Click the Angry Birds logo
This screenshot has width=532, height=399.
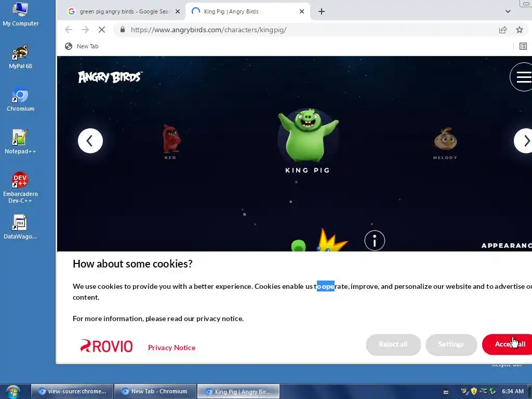pyautogui.click(x=110, y=77)
